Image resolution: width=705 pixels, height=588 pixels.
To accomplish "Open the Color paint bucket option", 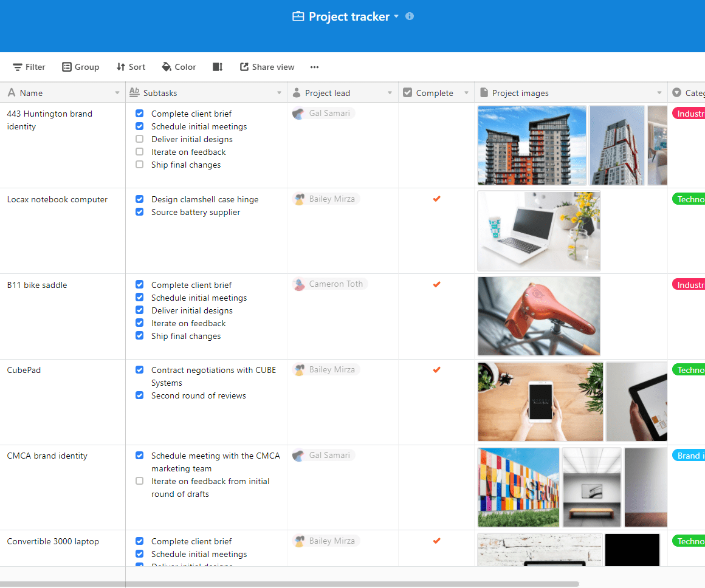I will 167,67.
